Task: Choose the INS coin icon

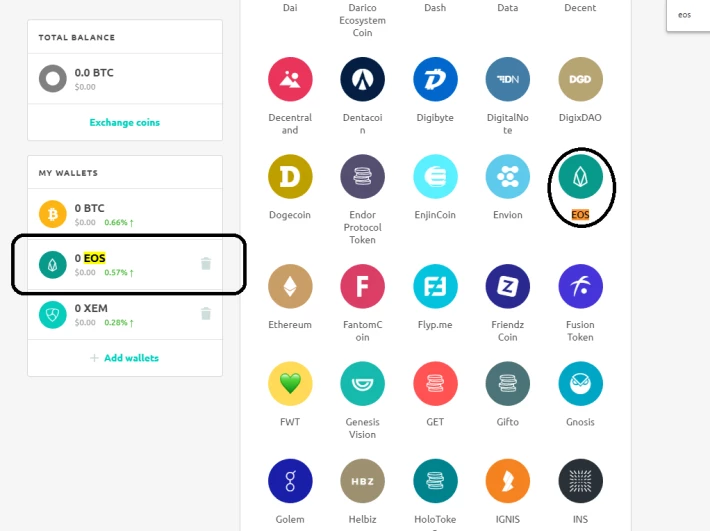Action: pyautogui.click(x=580, y=481)
